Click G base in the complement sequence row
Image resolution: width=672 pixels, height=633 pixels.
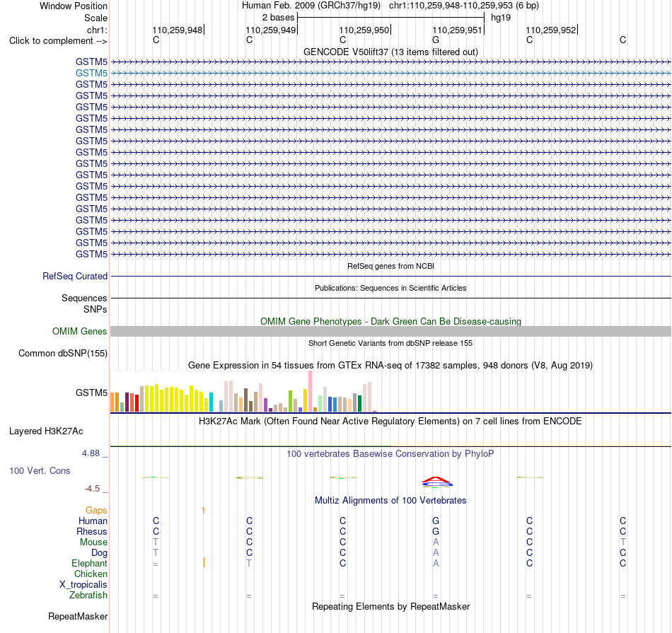coord(436,40)
